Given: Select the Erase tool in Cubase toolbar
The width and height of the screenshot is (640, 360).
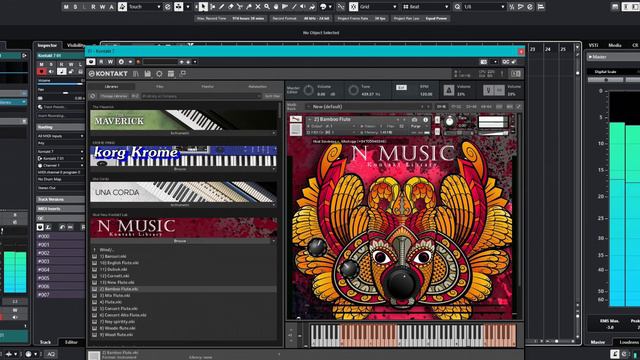Looking at the screenshot, I should (x=231, y=7).
